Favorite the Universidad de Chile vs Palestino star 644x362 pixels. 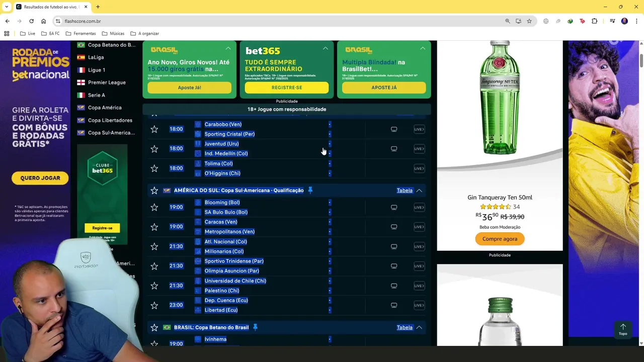coord(154,286)
